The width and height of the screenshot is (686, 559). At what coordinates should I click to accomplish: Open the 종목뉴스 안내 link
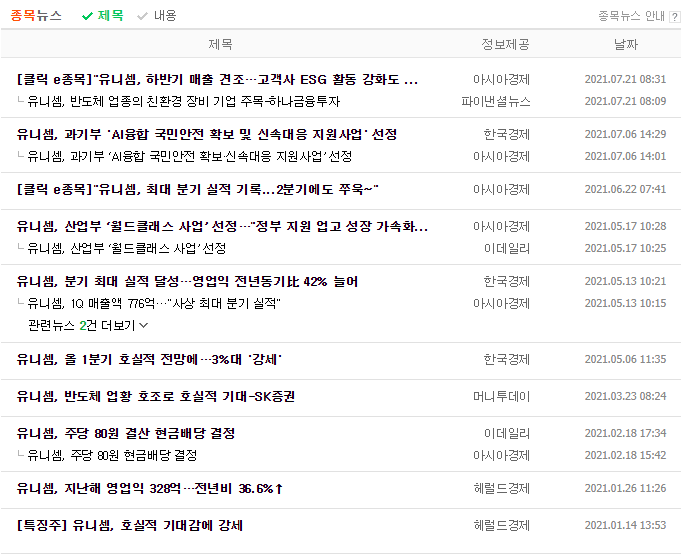pos(631,16)
